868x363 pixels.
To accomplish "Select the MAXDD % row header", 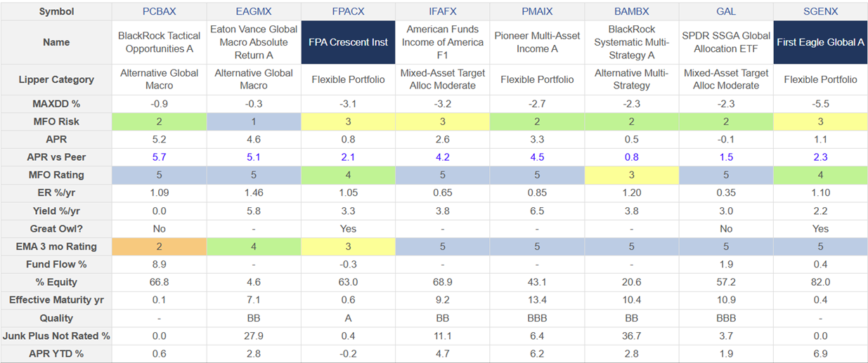I will 56,104.
